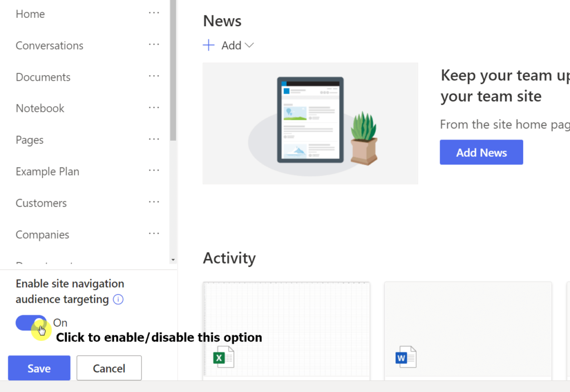This screenshot has width=570, height=392.
Task: Select Documents navigation link
Action: [43, 77]
